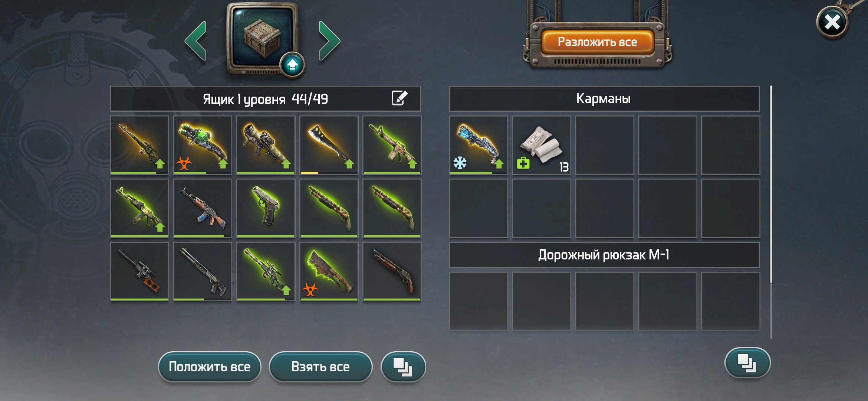This screenshot has height=401, width=868.
Task: Select the rocket launcher in the chest
Action: pyautogui.click(x=266, y=145)
